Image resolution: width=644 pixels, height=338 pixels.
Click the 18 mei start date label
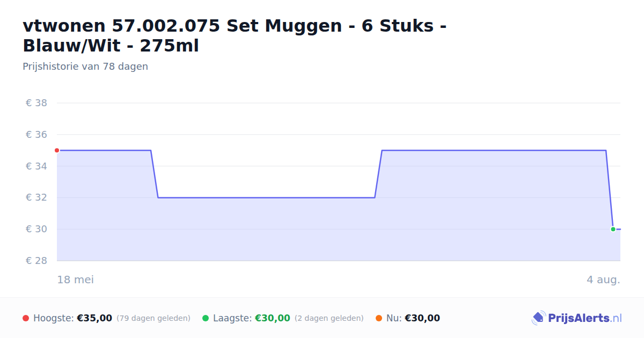76,280
